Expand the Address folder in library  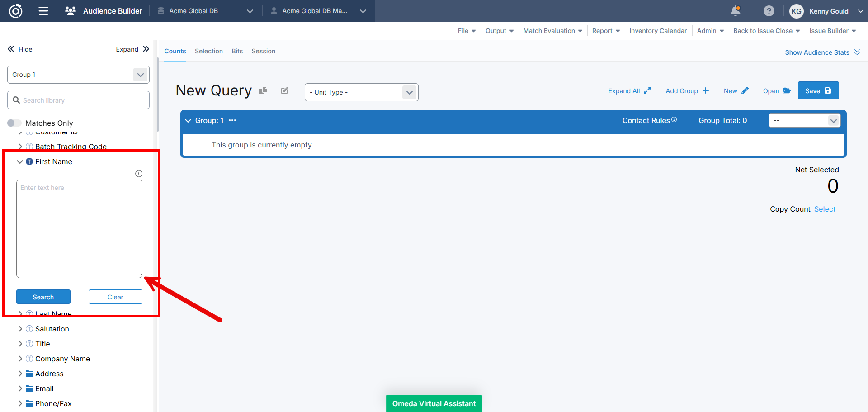[20, 374]
